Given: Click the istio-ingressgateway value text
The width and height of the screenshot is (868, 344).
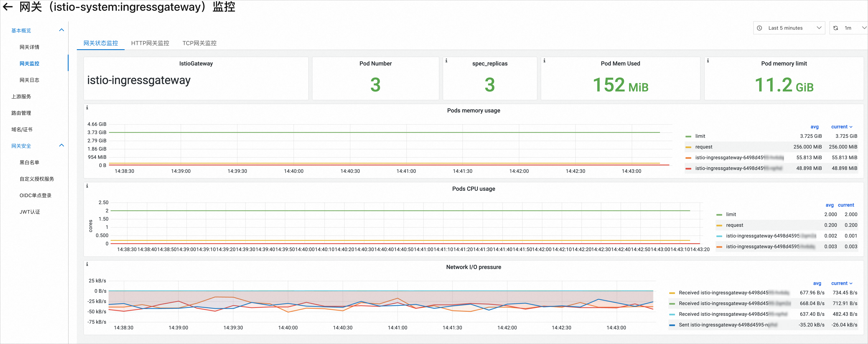Looking at the screenshot, I should click(x=139, y=80).
